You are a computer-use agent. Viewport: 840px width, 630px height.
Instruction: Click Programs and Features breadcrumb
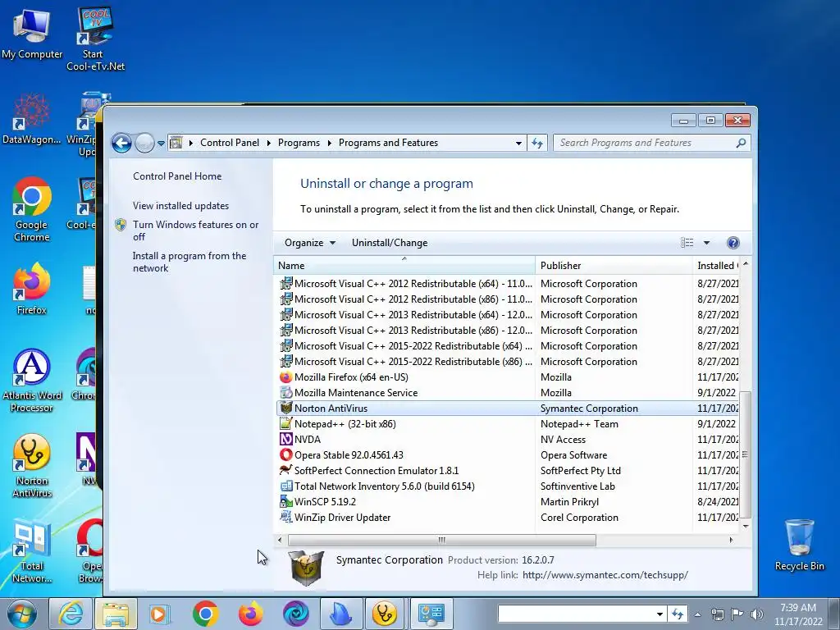[388, 143]
